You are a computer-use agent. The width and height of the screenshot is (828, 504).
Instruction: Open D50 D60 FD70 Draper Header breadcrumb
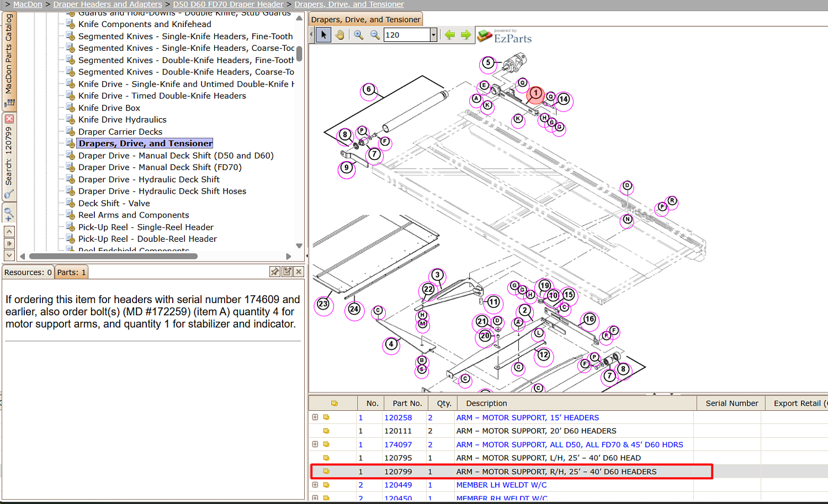click(228, 4)
